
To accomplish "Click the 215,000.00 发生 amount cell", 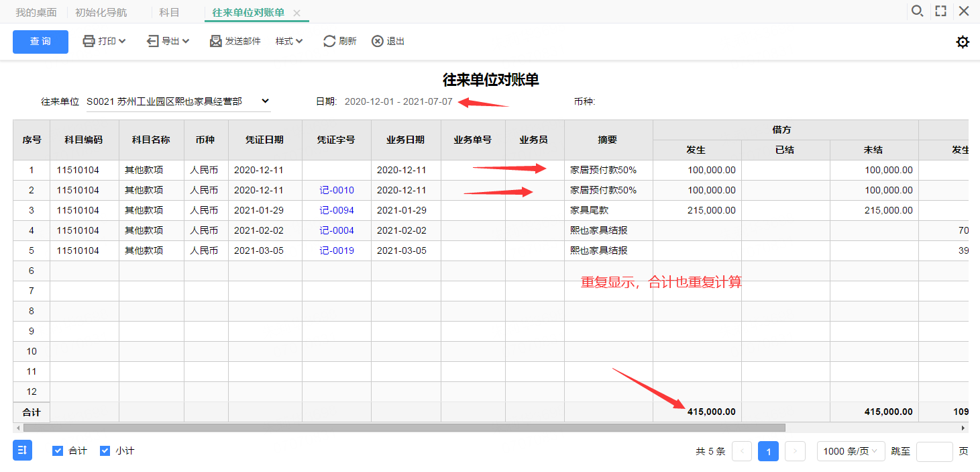I will coord(697,210).
